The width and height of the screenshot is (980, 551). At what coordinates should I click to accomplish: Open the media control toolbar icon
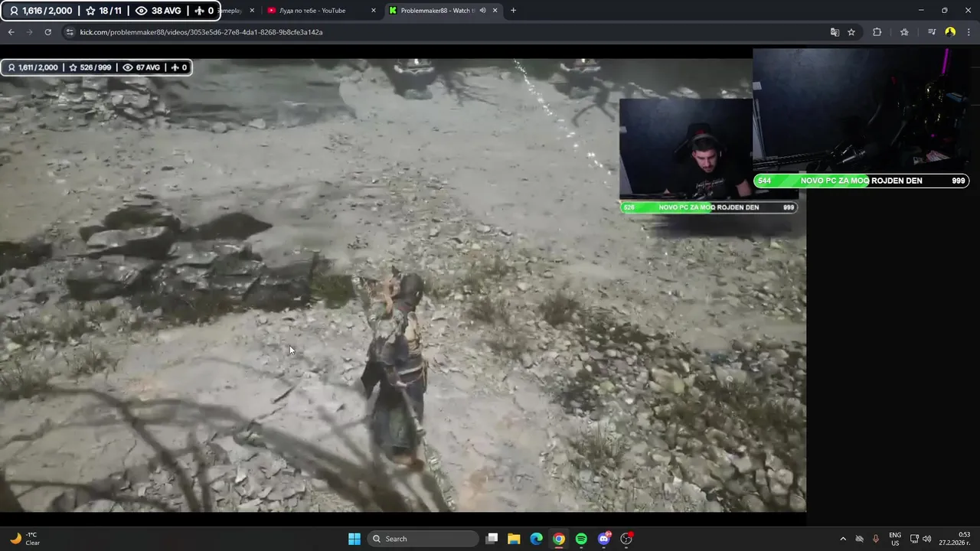932,32
